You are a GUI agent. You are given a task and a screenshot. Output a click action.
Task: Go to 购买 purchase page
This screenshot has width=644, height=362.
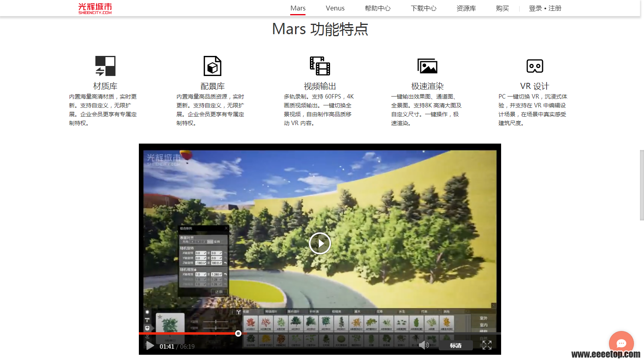pos(502,8)
